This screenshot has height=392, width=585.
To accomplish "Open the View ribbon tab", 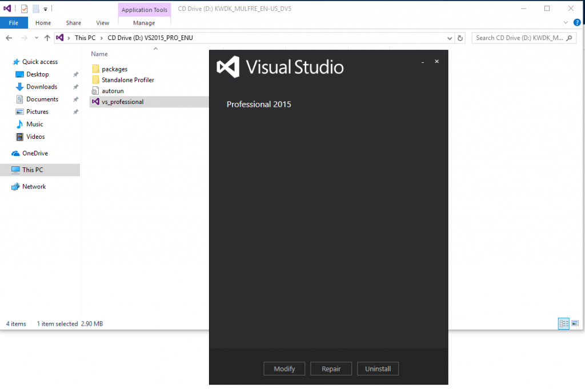I will (x=103, y=23).
